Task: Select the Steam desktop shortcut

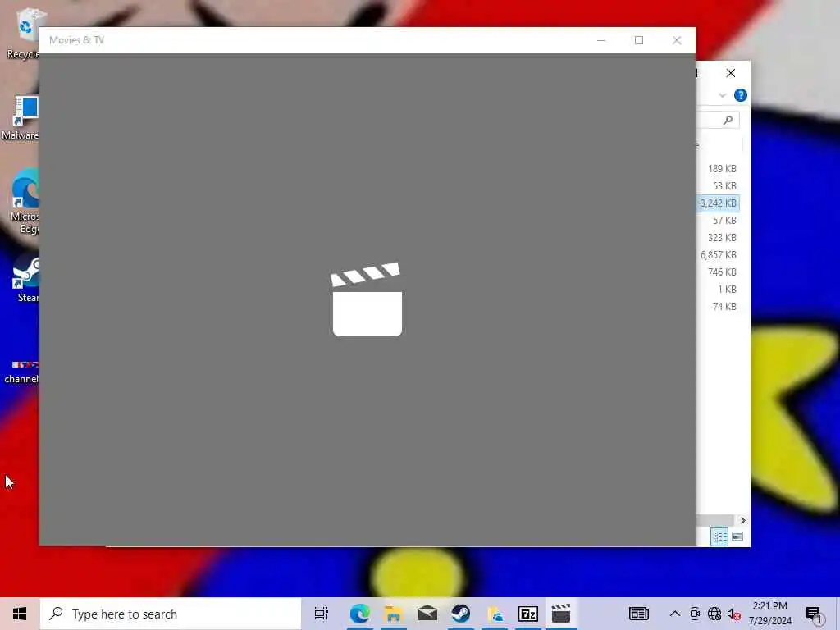Action: 25,277
